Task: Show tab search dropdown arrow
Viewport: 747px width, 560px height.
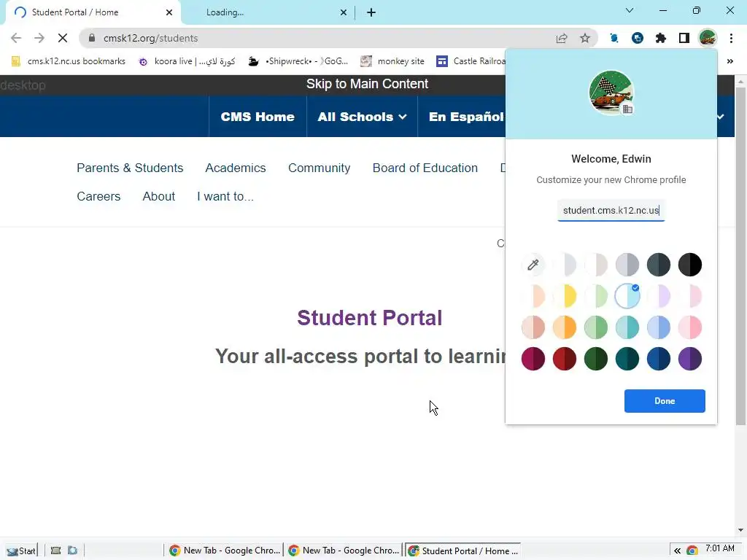Action: pyautogui.click(x=630, y=10)
